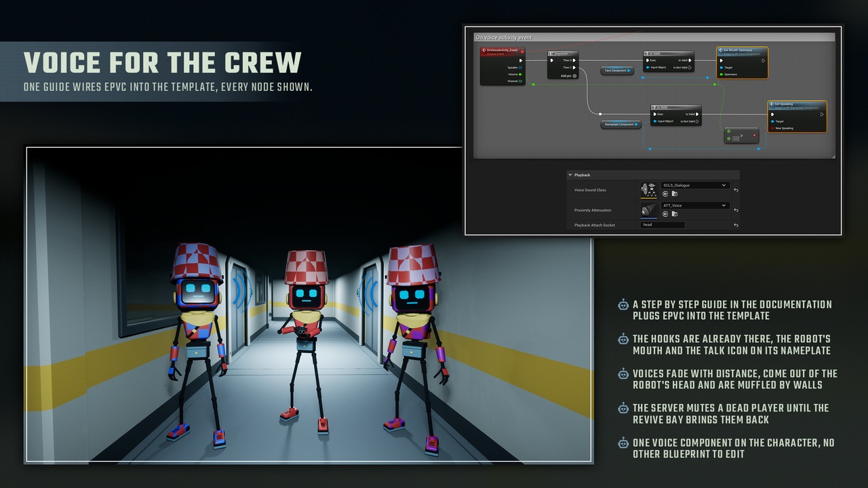Click the 'Voice for the Crew' heading
Viewport: 868px width, 488px height.
pos(163,62)
